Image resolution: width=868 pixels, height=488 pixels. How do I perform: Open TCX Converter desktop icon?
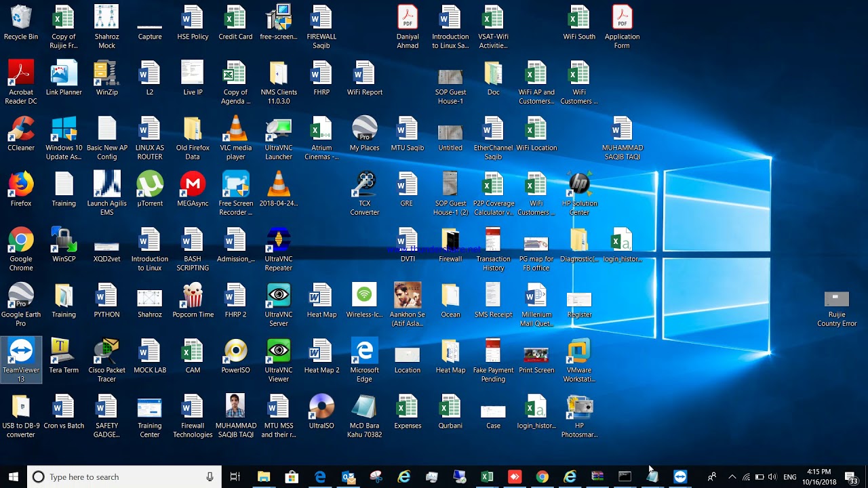(364, 193)
